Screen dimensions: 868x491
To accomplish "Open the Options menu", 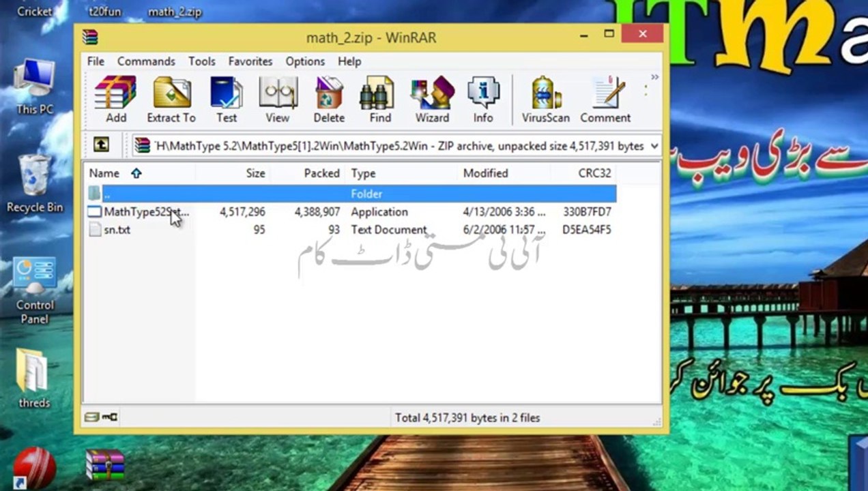I will click(305, 61).
